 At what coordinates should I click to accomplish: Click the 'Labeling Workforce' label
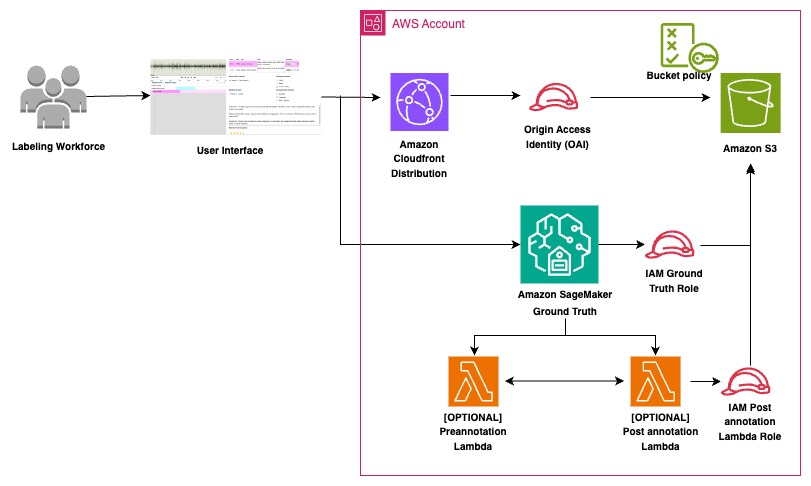coord(58,146)
